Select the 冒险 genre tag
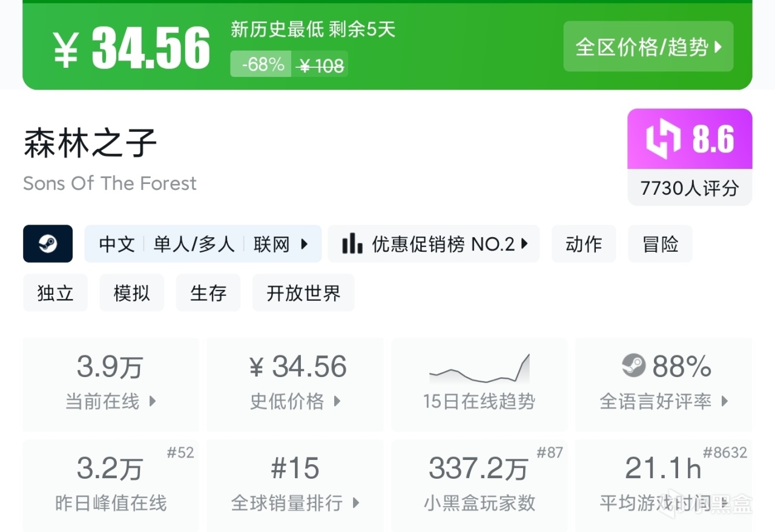Image resolution: width=775 pixels, height=532 pixels. [x=660, y=244]
